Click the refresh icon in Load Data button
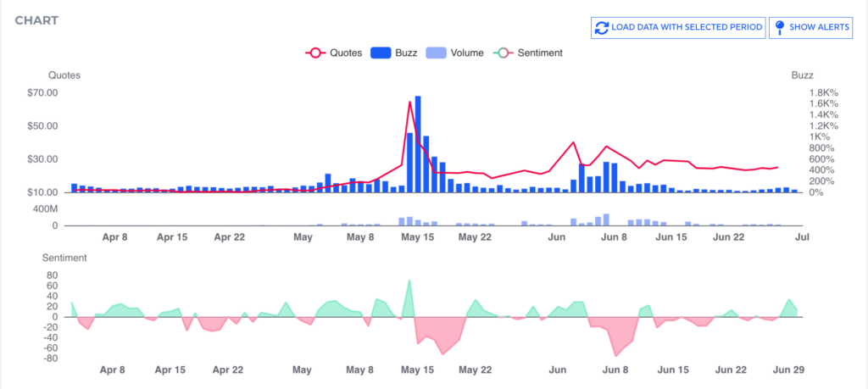The height and width of the screenshot is (389, 868). pyautogui.click(x=602, y=28)
